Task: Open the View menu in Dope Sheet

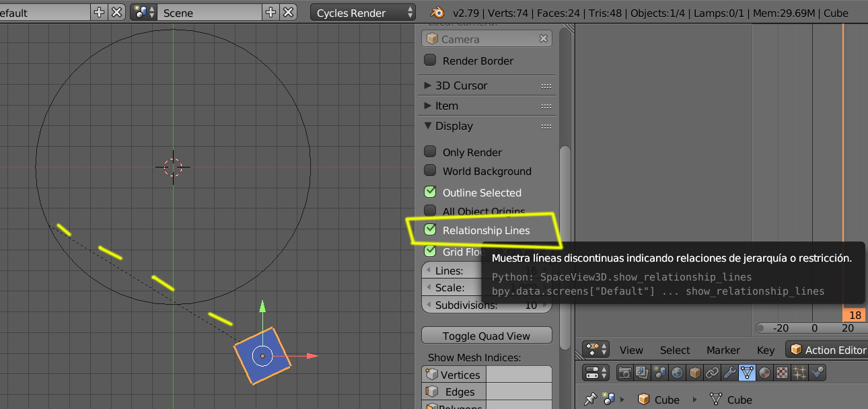Action: click(631, 350)
